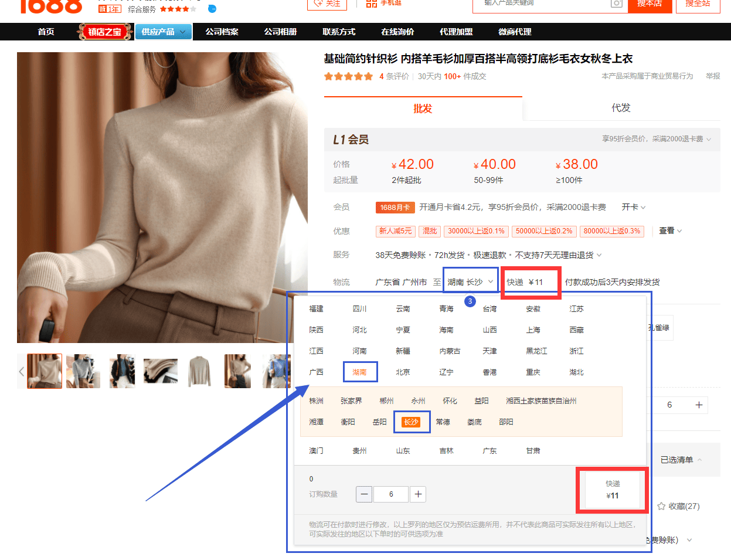Click the five-star product rating

[x=348, y=76]
